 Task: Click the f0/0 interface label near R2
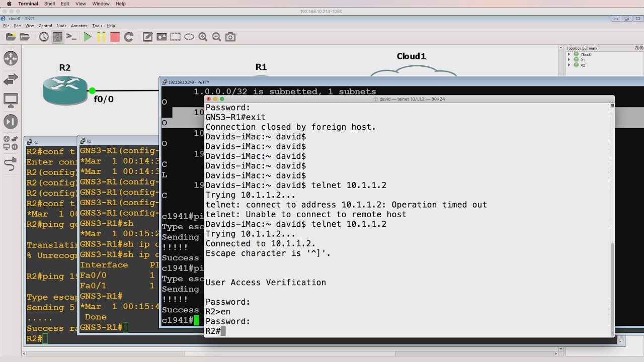click(x=104, y=100)
